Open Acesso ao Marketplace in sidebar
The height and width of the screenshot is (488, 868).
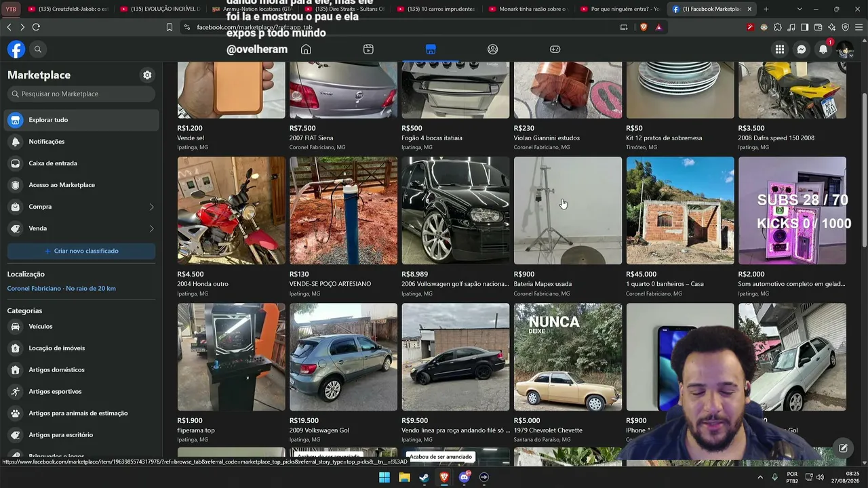click(81, 185)
